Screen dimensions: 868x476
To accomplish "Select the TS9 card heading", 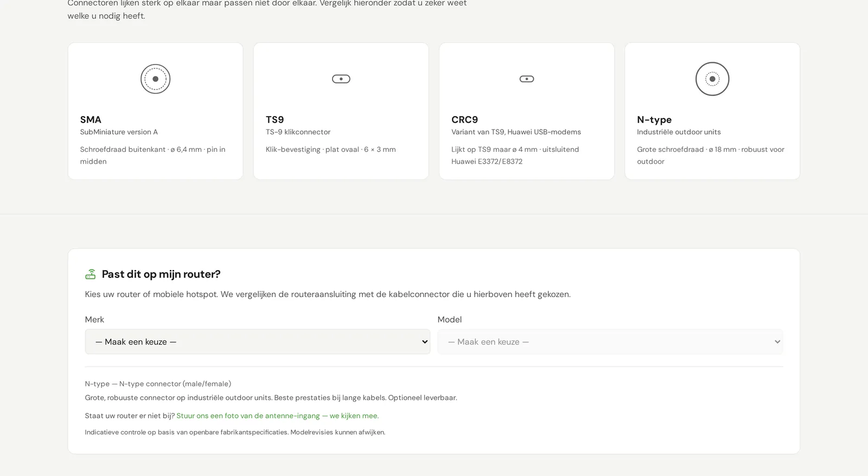I will click(275, 120).
